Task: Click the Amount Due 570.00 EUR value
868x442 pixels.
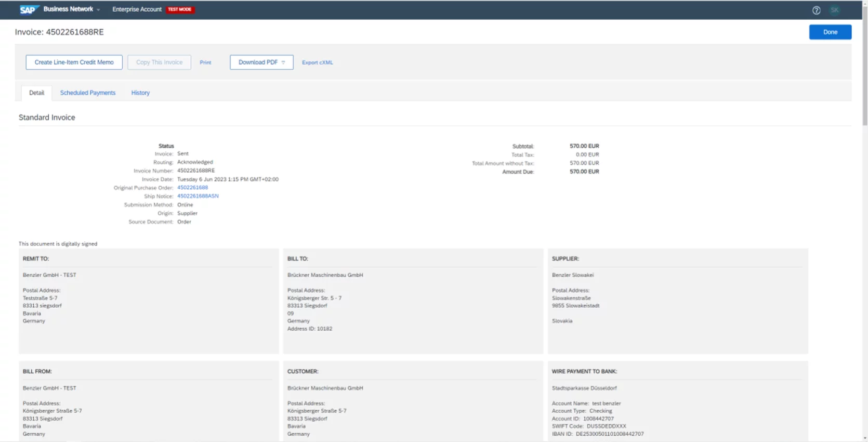Action: point(584,172)
